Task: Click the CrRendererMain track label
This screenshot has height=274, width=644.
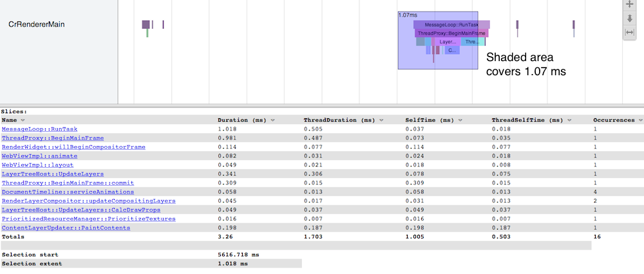Action: tap(36, 24)
